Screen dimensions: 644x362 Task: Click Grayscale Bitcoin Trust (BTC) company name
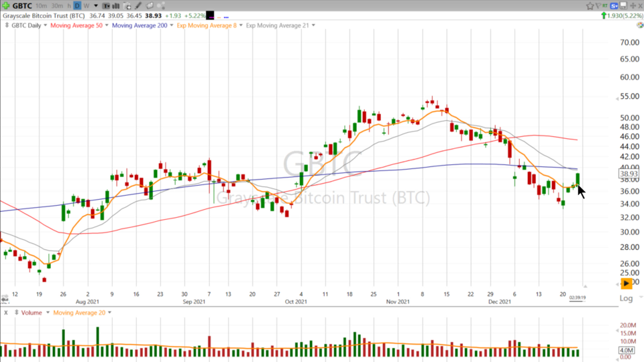point(44,15)
